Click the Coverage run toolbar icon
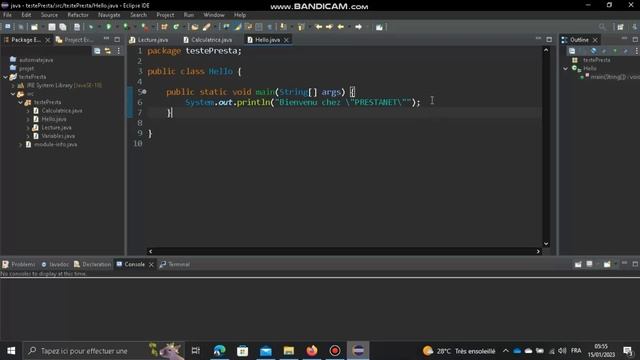 point(127,27)
